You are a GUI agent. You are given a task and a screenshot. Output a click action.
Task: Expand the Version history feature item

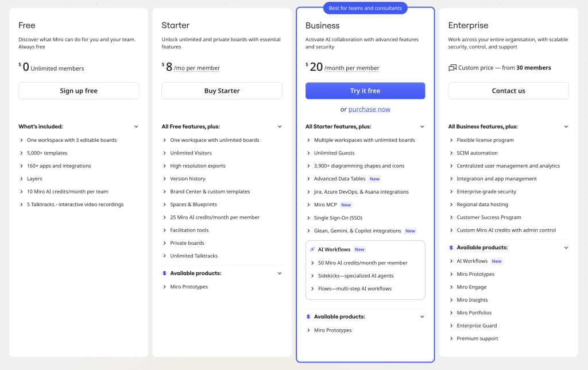coord(188,179)
